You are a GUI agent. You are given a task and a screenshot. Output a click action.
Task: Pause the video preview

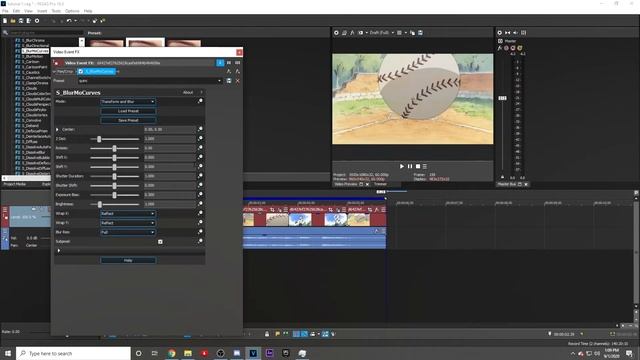[410, 167]
